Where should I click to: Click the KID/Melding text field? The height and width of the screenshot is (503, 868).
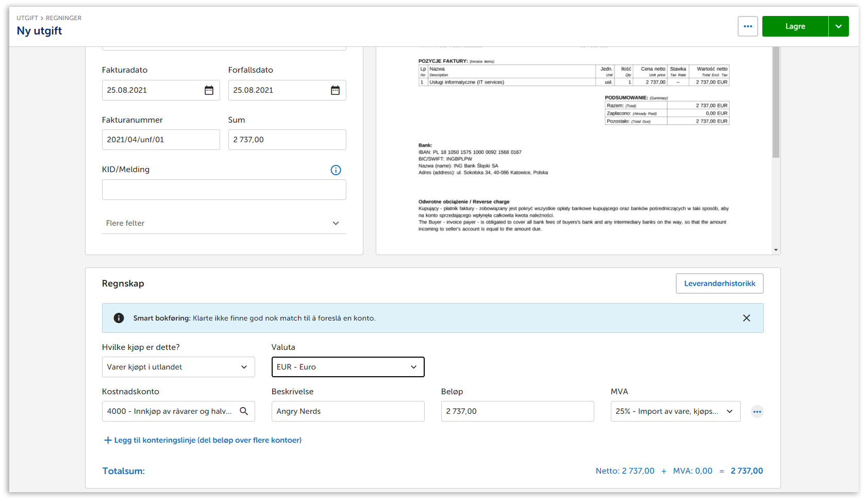pyautogui.click(x=224, y=190)
